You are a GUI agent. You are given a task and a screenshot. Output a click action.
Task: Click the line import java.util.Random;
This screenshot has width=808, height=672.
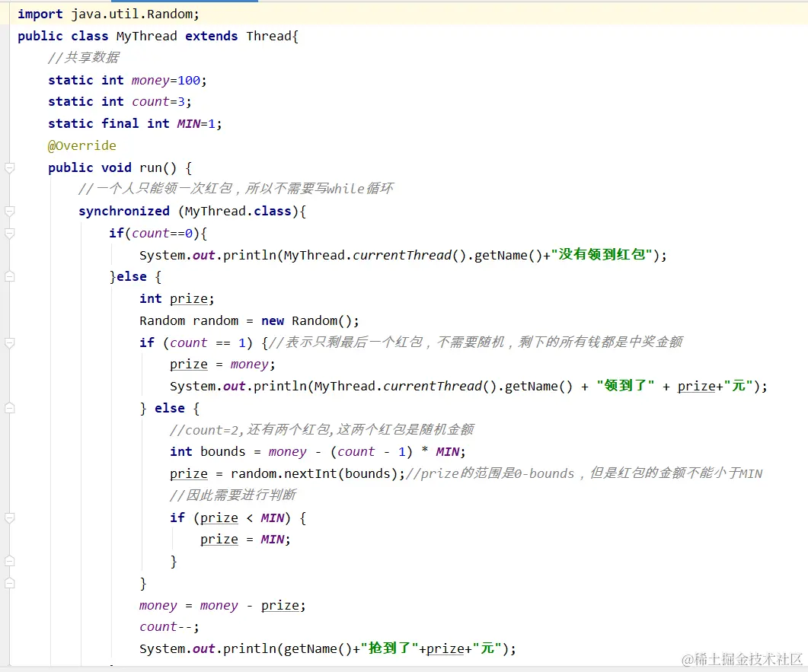[x=108, y=14]
